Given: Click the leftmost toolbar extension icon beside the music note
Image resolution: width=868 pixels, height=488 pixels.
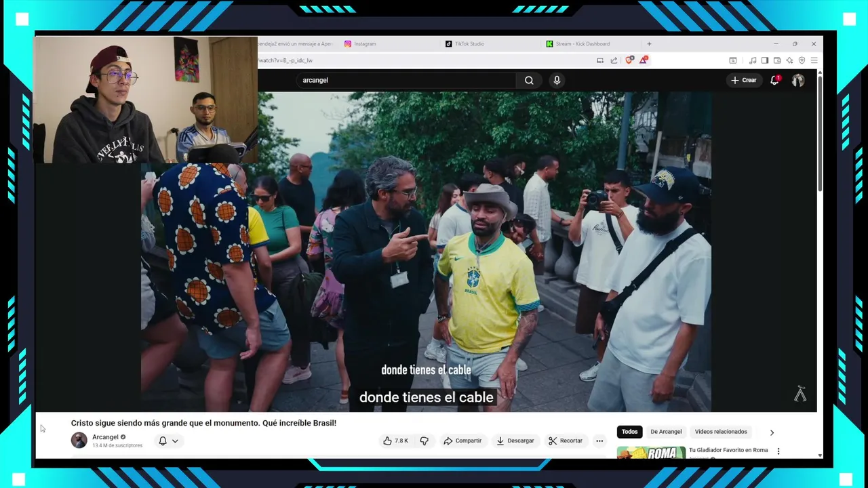Looking at the screenshot, I should 733,61.
